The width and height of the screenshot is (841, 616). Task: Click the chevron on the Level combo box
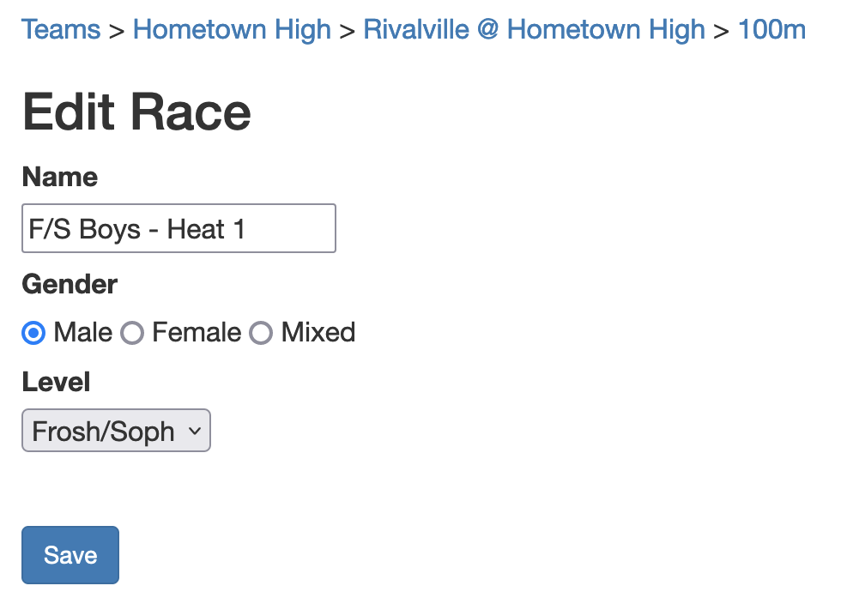tap(196, 430)
